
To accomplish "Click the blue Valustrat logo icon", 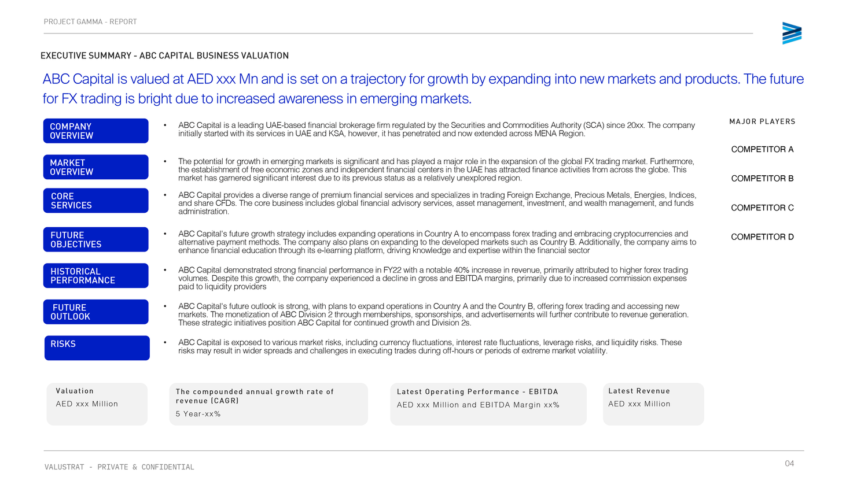I will (792, 34).
